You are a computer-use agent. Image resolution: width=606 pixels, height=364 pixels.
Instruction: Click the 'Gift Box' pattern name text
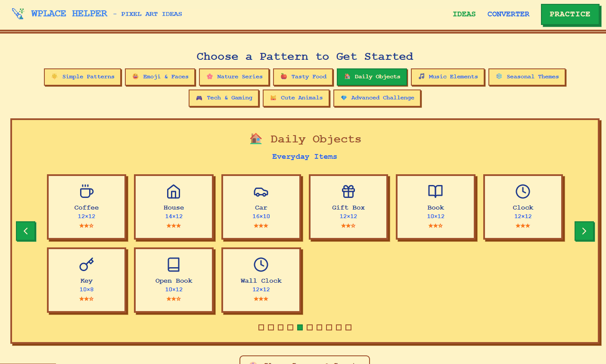point(348,207)
